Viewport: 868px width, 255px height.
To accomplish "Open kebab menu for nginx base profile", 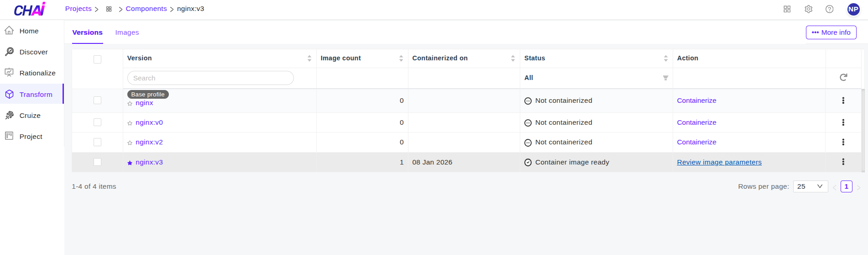I will point(843,101).
